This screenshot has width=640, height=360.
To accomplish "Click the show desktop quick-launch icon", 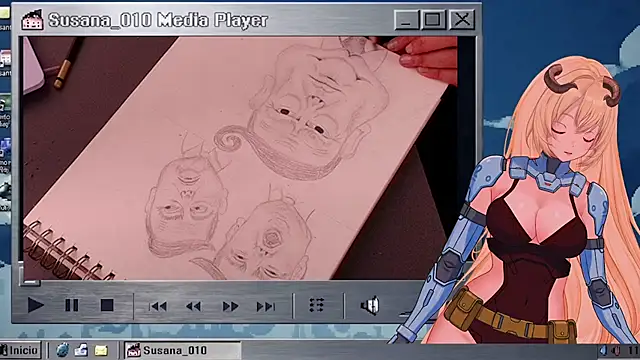I will 82,350.
